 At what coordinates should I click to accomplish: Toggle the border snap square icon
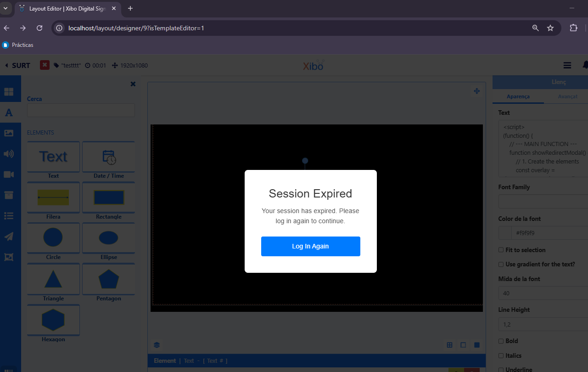coord(463,345)
